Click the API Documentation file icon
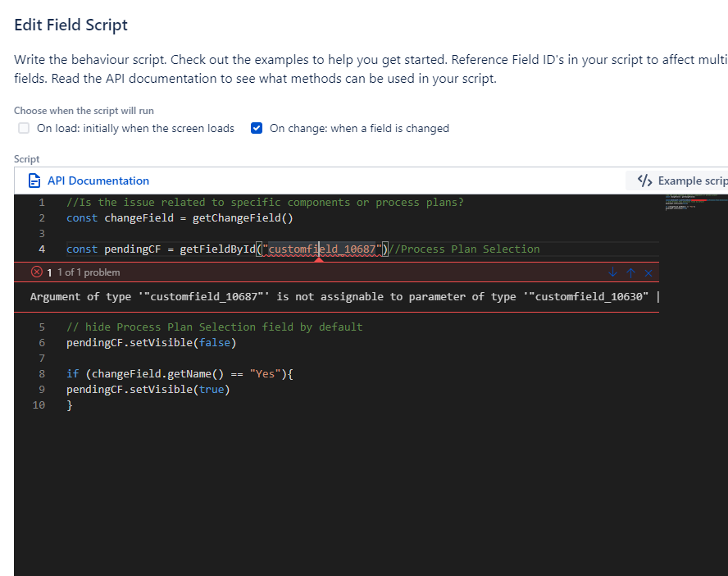Screen dimensions: 728x576 [34, 181]
